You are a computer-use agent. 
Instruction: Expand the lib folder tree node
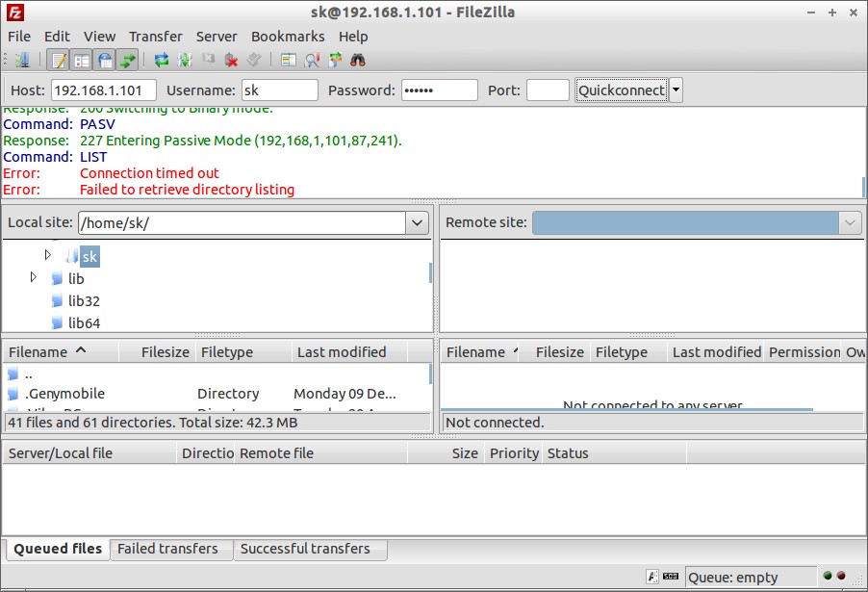click(x=34, y=277)
